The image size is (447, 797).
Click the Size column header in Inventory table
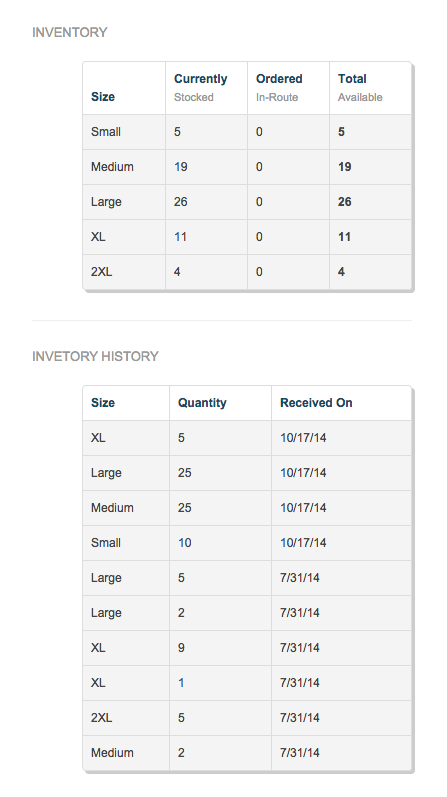[124, 88]
